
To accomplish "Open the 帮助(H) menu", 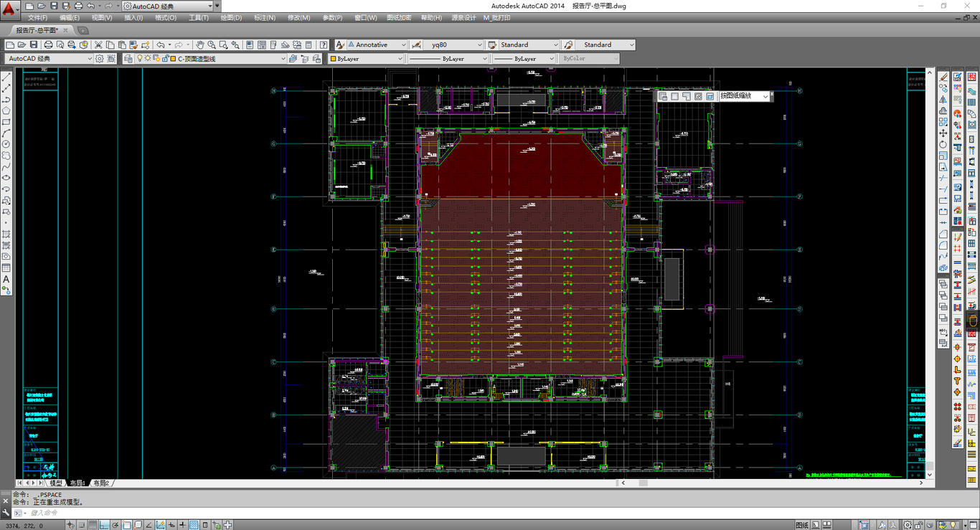I will 431,18.
